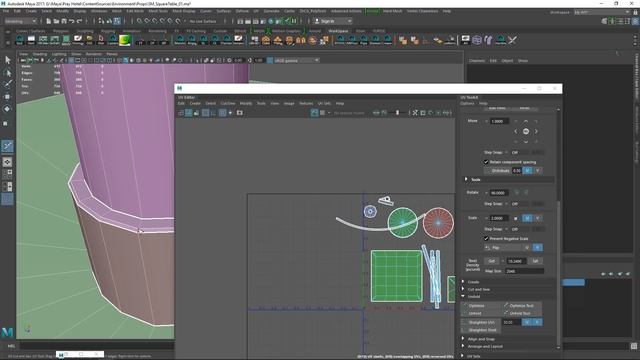Click the Straighten Shell button
The width and height of the screenshot is (640, 360).
[482, 330]
